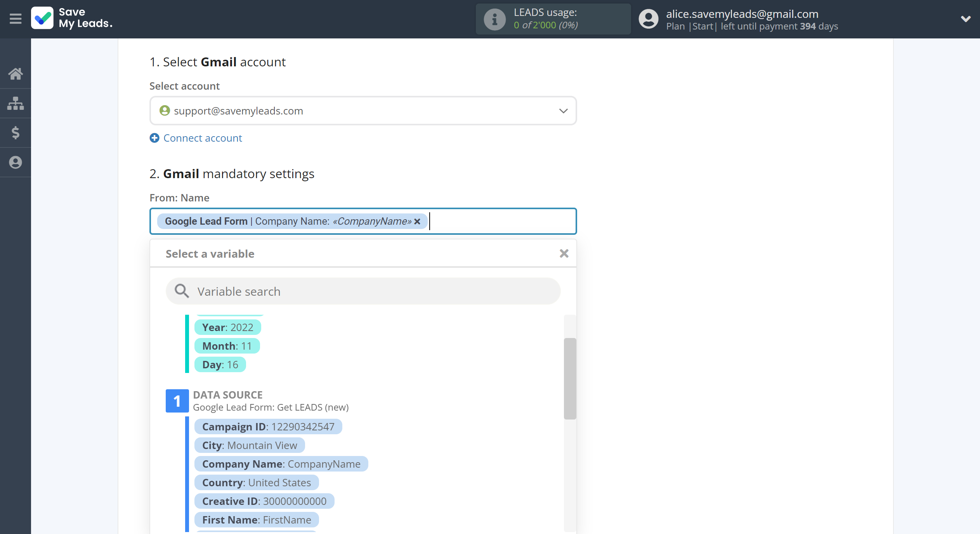Click the user avatar icon in header
The width and height of the screenshot is (980, 534).
(649, 19)
